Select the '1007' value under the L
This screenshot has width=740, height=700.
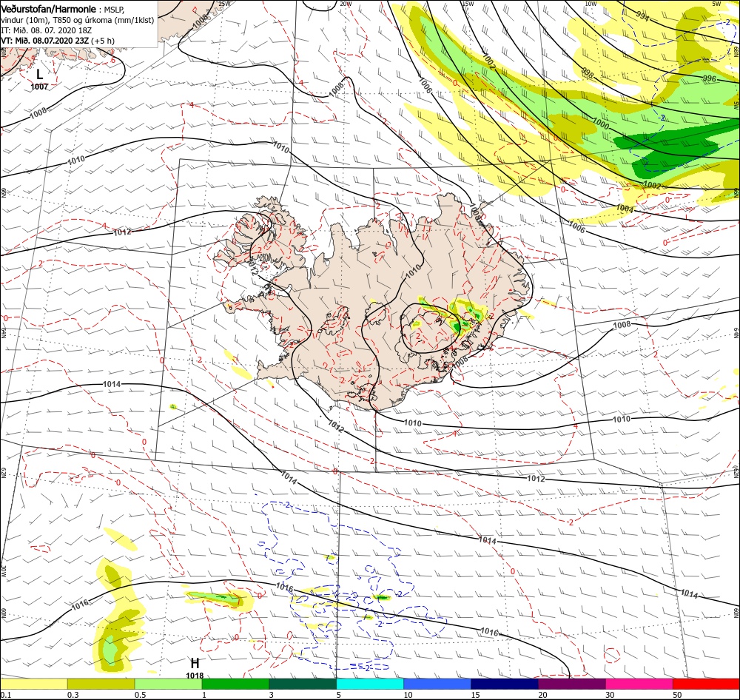[40, 87]
